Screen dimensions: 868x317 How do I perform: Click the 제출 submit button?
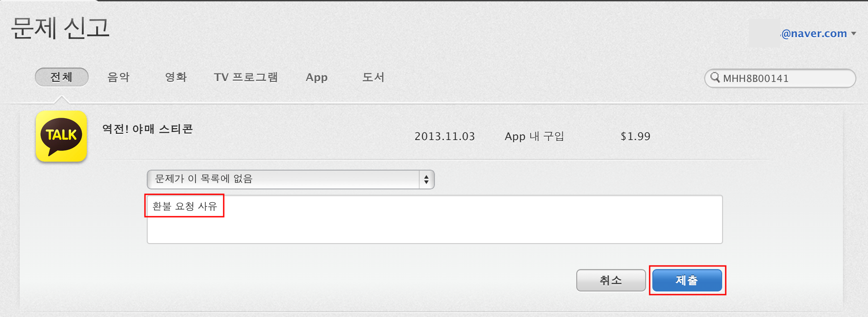pos(687,280)
